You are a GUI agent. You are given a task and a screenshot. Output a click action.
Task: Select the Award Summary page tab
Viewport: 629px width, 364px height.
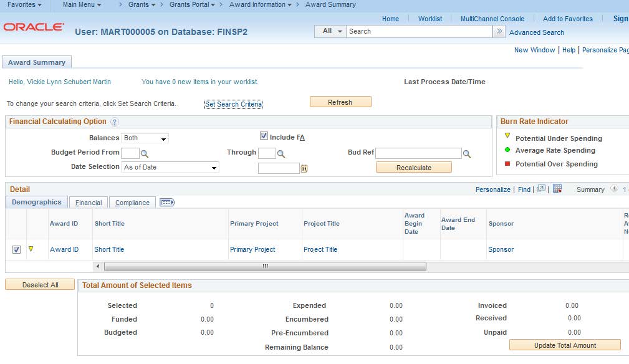pyautogui.click(x=37, y=62)
